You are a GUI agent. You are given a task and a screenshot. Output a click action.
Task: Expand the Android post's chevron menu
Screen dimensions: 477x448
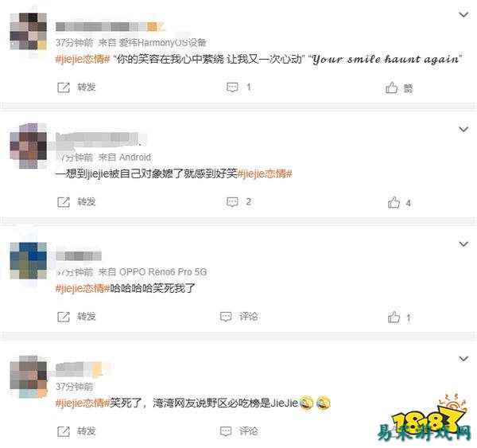point(463,130)
